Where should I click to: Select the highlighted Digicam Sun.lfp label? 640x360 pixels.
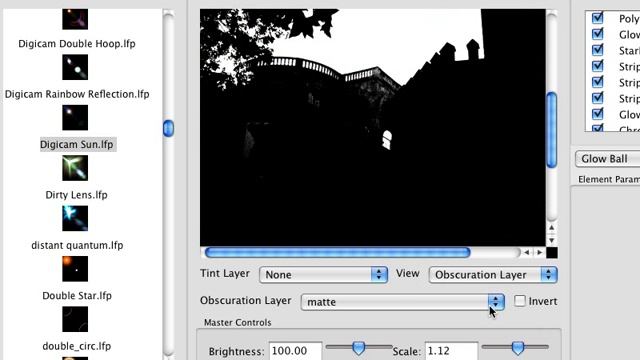click(77, 144)
